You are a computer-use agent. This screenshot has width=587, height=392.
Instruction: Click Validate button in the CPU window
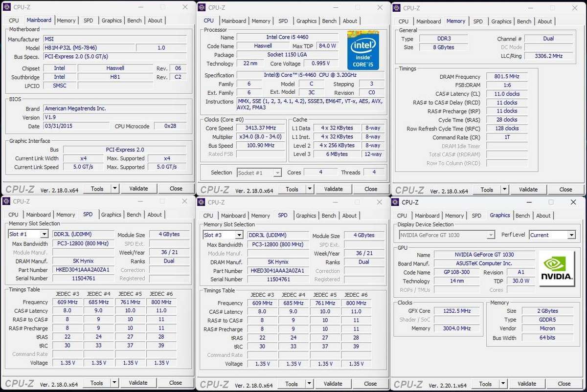(x=333, y=189)
